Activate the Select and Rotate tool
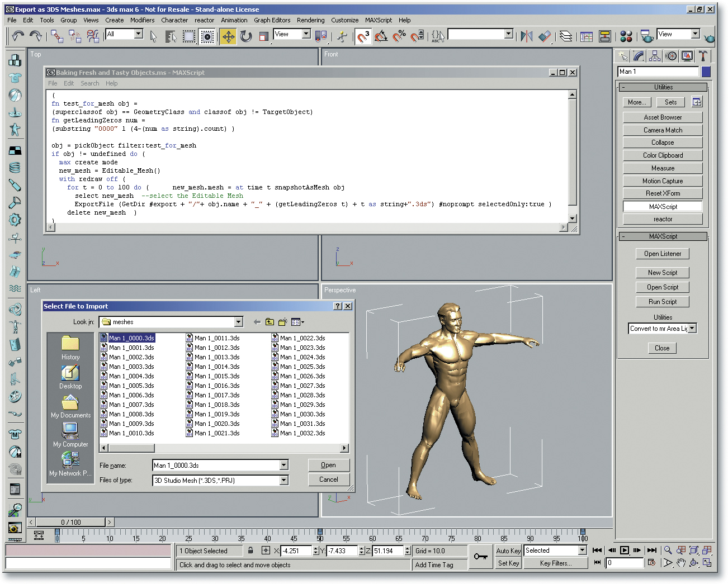This screenshot has width=728, height=584. point(246,37)
